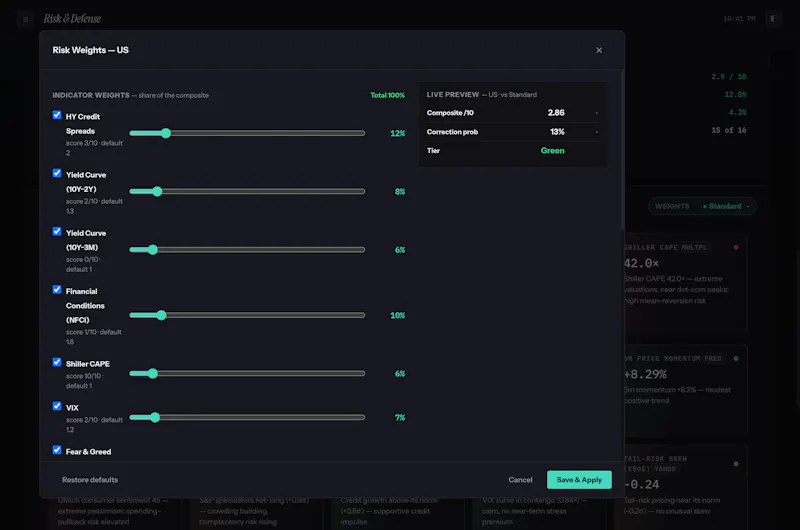
Task: Click the green status dot on Price Momentum card
Action: point(736,358)
